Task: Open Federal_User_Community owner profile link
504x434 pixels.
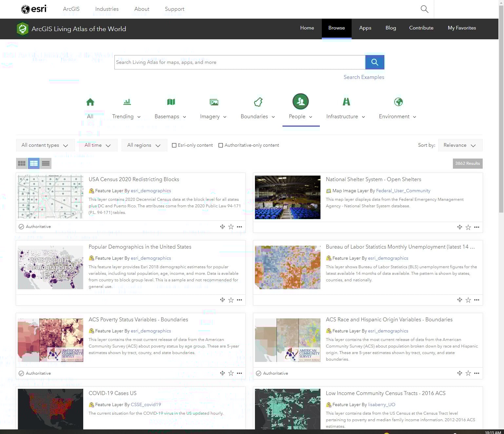Action: (x=403, y=191)
